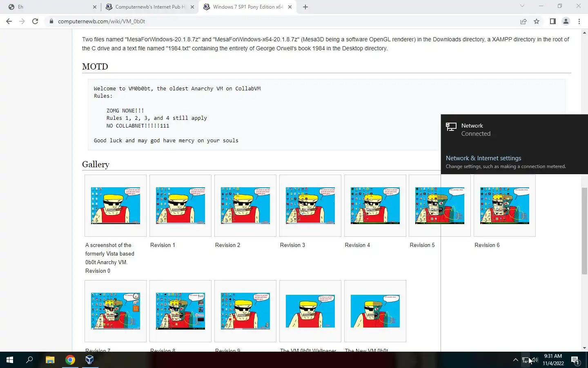The height and width of the screenshot is (368, 588).
Task: Open the Revision 9 gallery thumbnail
Action: coord(245,311)
